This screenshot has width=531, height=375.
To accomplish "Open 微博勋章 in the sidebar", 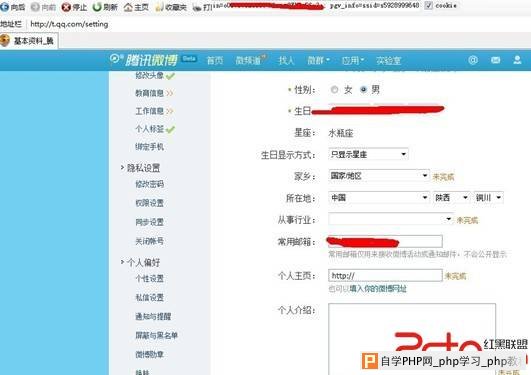I will [x=149, y=354].
